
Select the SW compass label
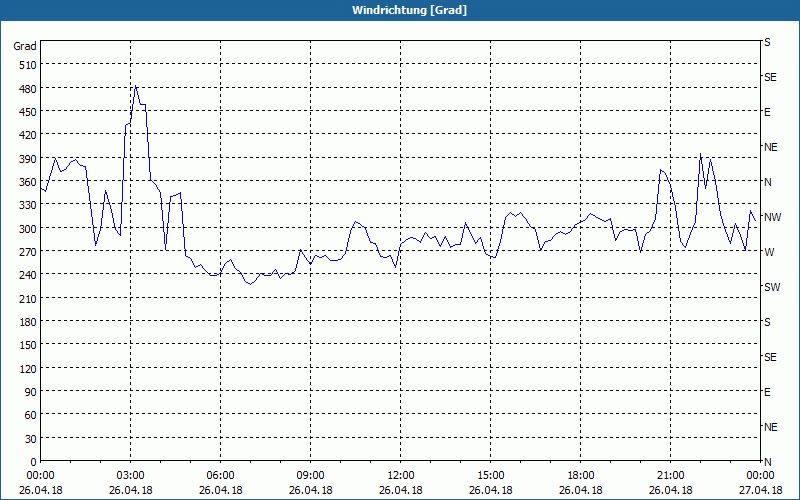[772, 287]
